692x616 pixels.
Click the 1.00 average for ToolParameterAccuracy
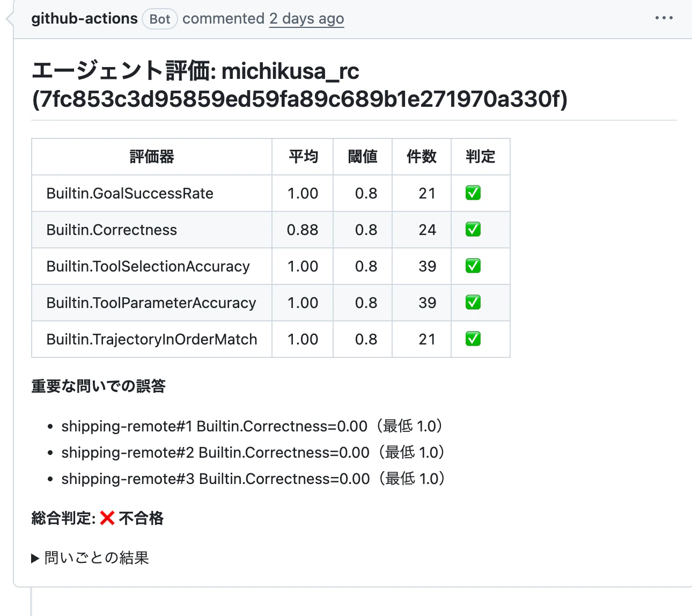click(303, 303)
